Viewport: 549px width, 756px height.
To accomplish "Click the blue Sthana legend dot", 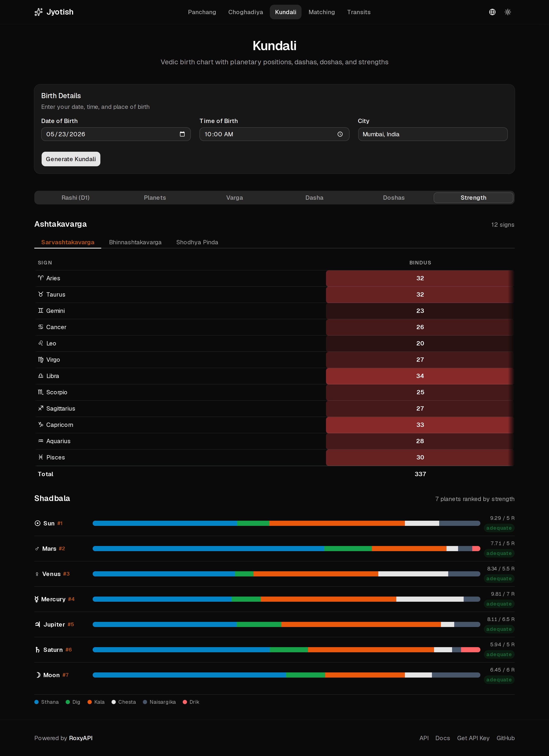I will [36, 702].
